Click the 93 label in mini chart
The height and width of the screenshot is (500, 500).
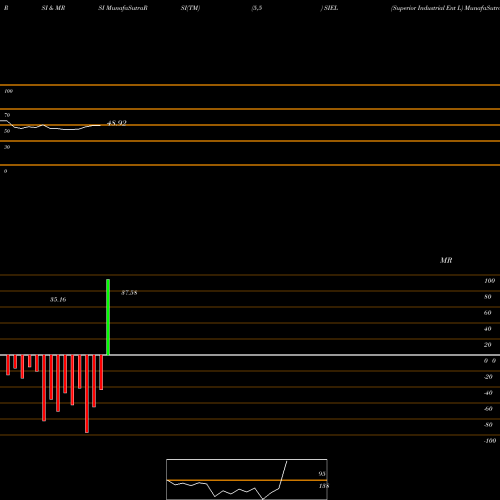[322, 474]
